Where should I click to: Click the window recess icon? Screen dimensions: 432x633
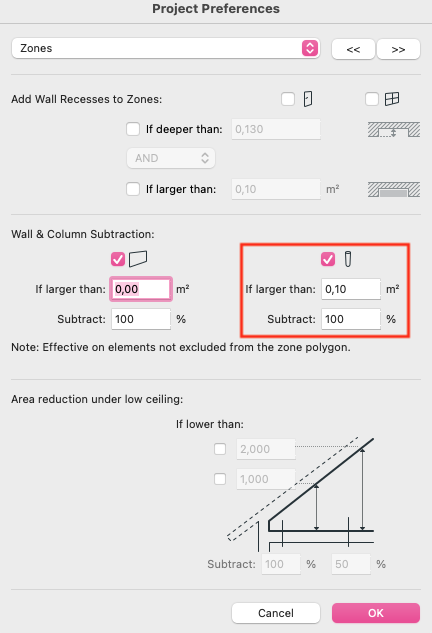click(392, 99)
